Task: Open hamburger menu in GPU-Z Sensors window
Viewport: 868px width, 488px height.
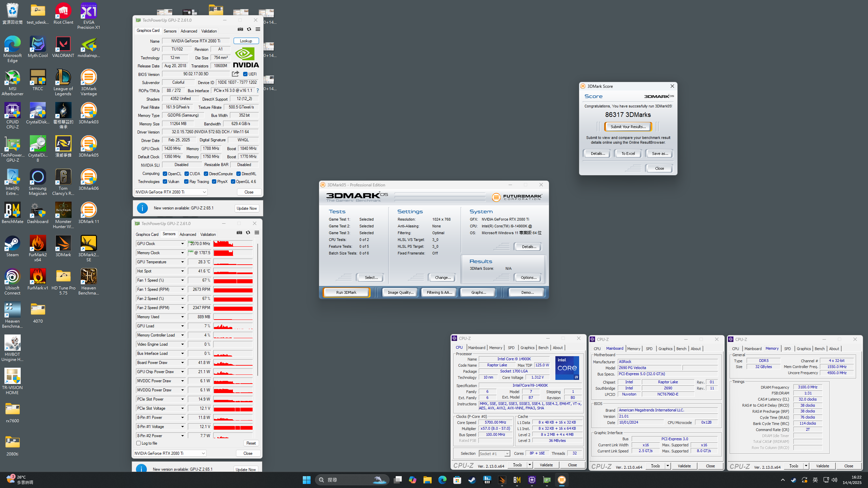Action: pos(257,232)
